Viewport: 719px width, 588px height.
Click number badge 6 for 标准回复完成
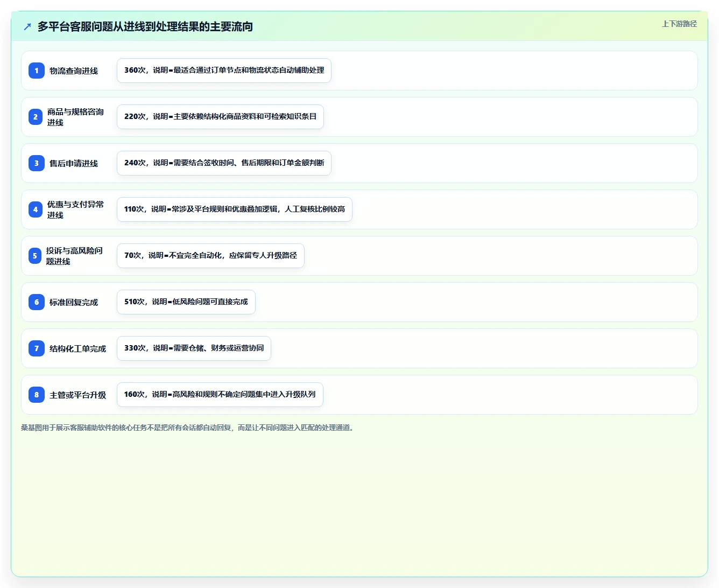(37, 302)
